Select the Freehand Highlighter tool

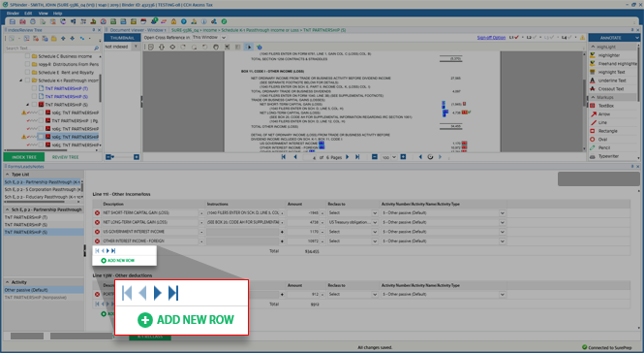click(x=613, y=64)
